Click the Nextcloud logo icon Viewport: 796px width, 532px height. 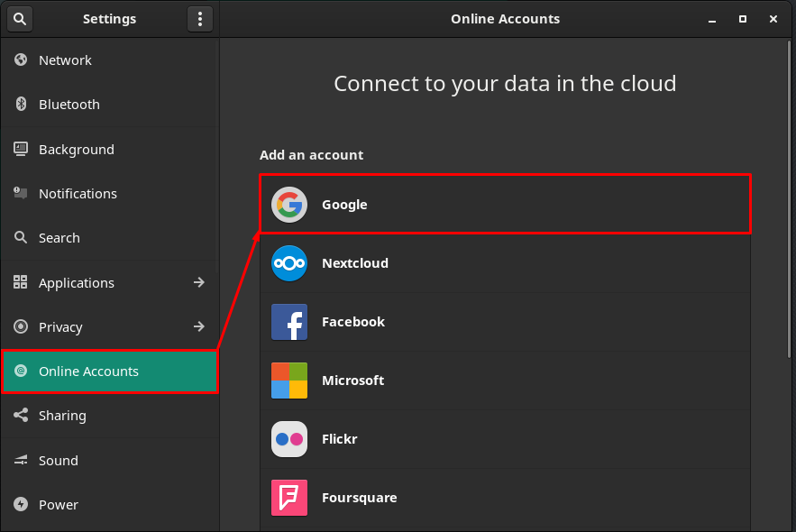289,263
